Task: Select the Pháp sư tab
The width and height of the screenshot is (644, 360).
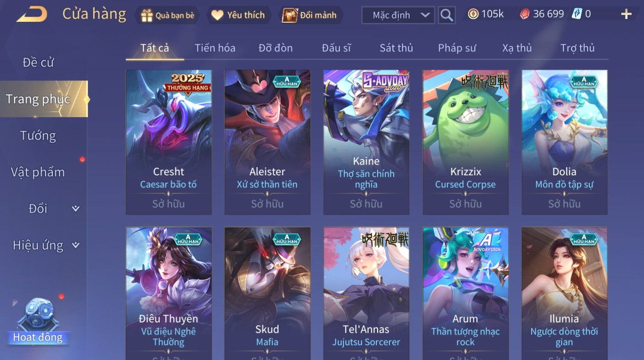Action: point(457,48)
